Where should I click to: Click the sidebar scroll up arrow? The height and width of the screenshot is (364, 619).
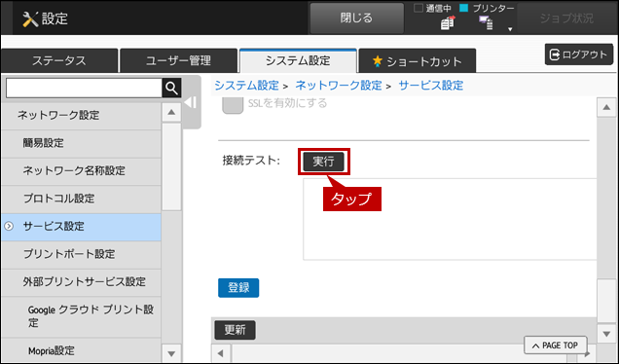[x=171, y=113]
